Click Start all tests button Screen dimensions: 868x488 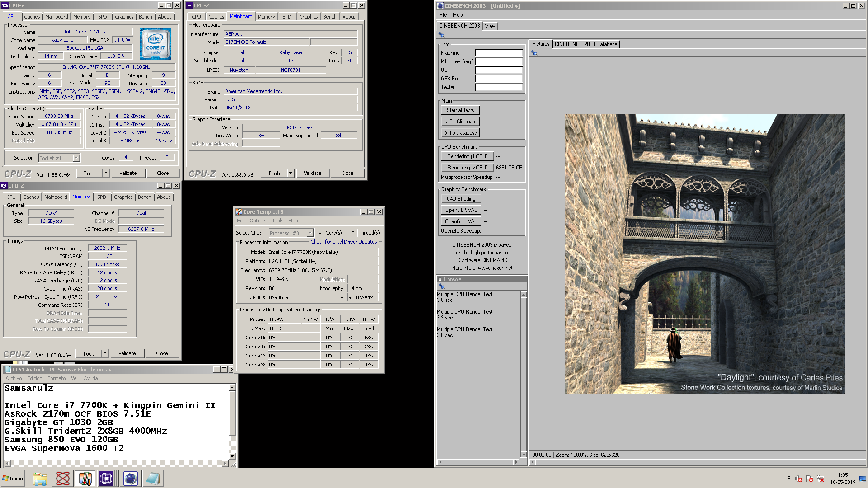tap(460, 110)
